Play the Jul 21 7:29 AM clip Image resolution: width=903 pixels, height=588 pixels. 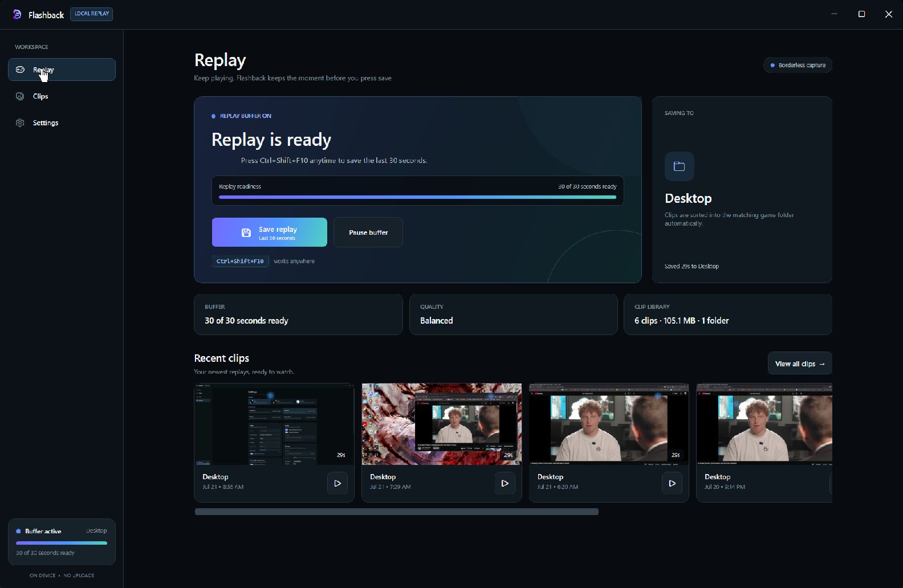505,483
